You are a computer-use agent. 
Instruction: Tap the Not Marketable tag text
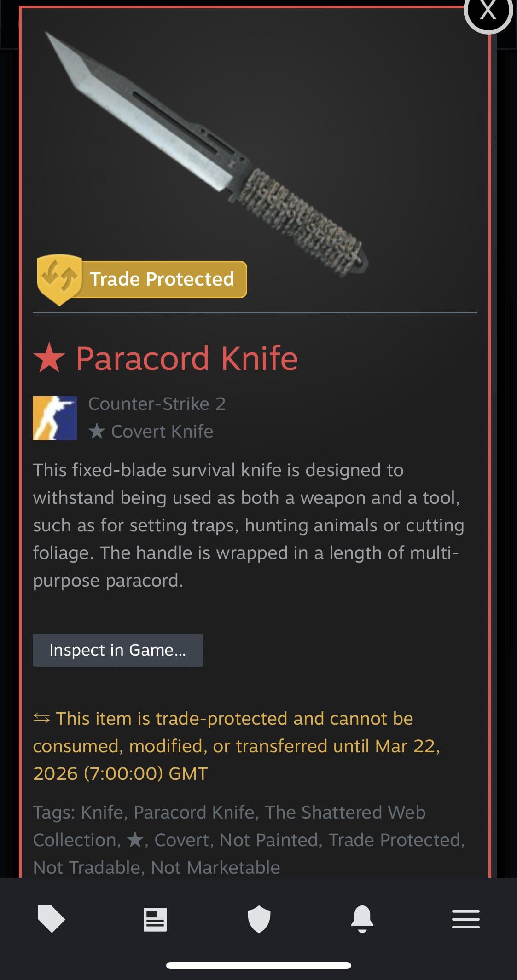pyautogui.click(x=215, y=867)
